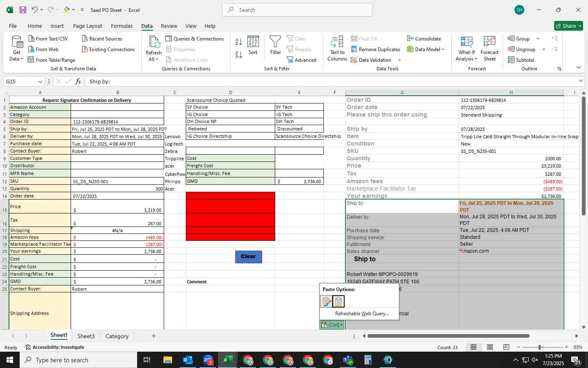Switch to Page Layout view icon

pos(490,347)
